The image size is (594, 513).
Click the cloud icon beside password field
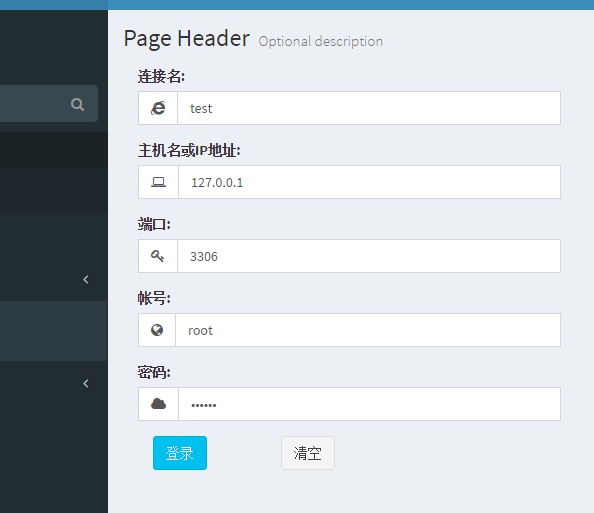pos(158,404)
